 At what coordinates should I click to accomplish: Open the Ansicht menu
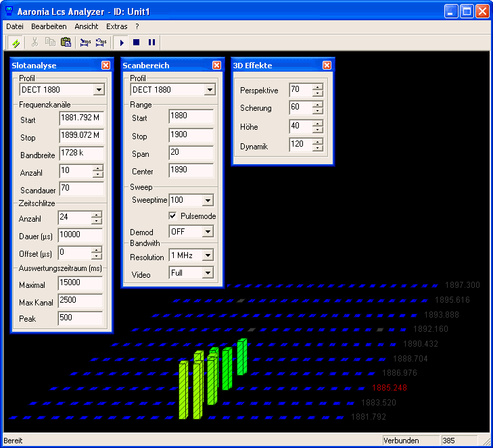[x=87, y=26]
